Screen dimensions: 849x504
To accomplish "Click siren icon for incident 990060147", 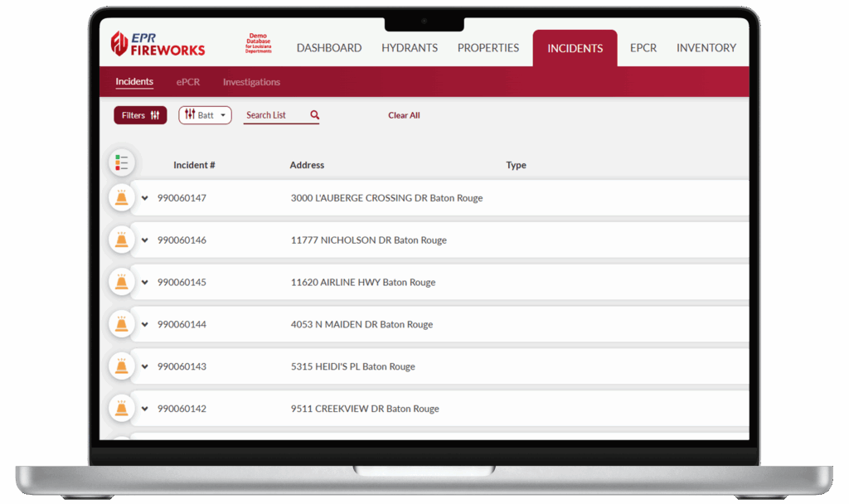I will 122,198.
